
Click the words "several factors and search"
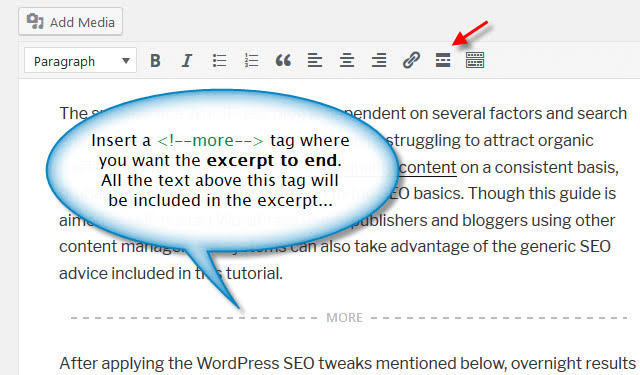tap(529, 113)
